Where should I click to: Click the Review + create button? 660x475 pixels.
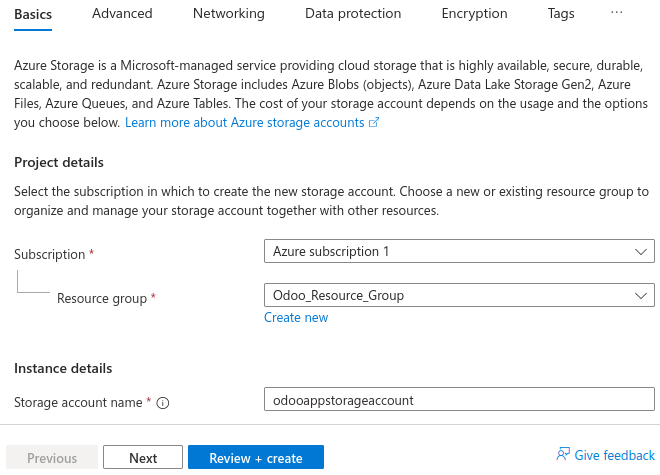click(255, 458)
